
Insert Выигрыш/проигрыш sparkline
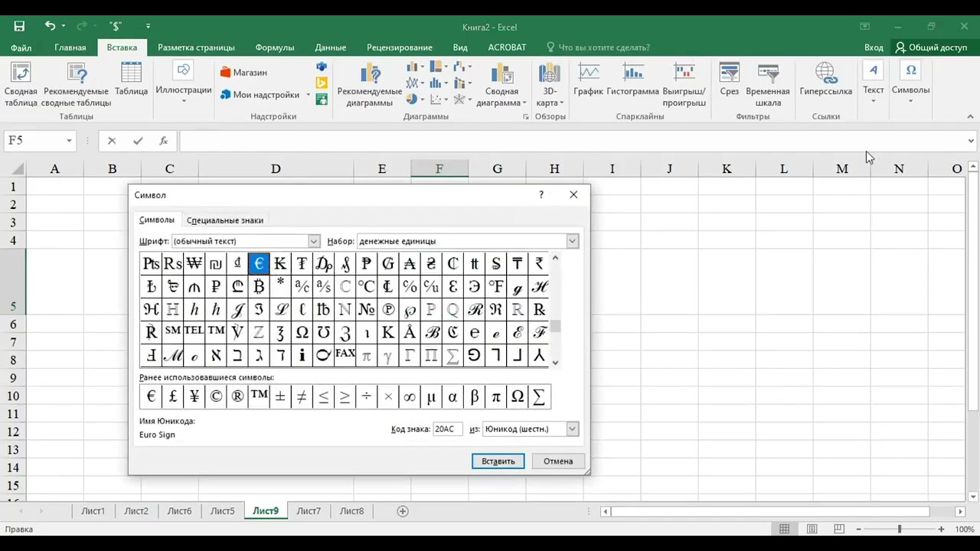click(x=684, y=86)
